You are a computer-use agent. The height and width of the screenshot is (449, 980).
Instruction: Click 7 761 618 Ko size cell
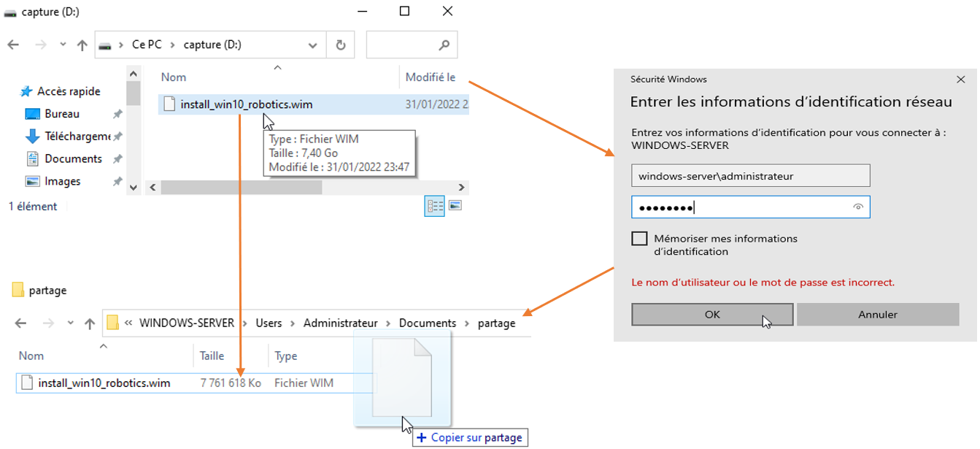click(x=231, y=383)
